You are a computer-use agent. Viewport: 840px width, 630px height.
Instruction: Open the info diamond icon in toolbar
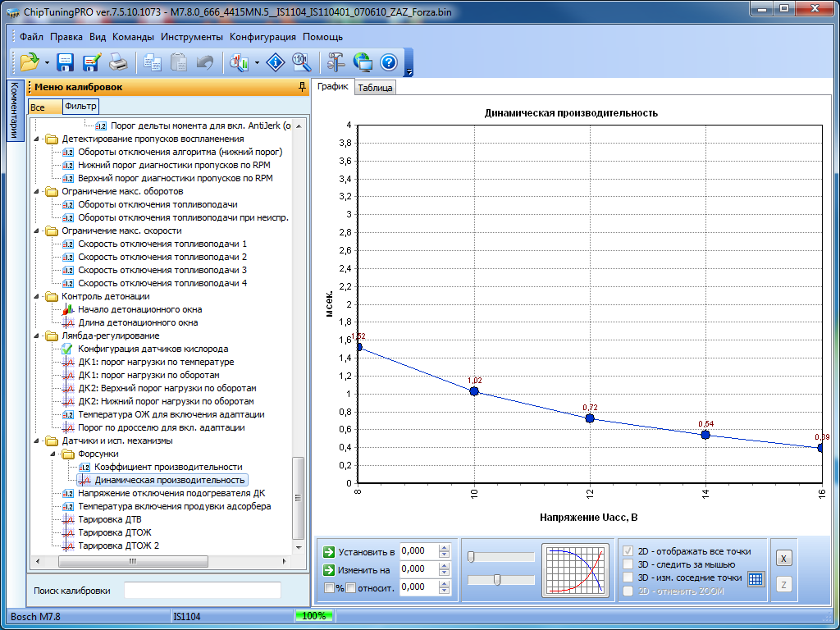(277, 62)
